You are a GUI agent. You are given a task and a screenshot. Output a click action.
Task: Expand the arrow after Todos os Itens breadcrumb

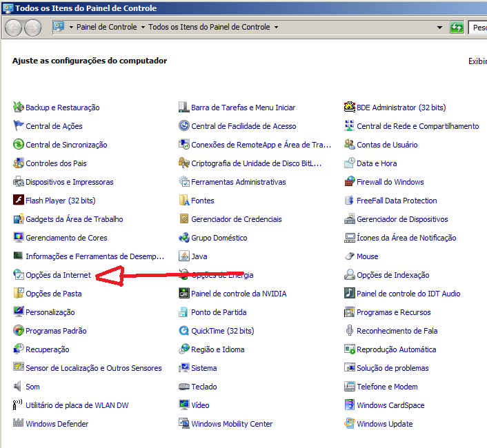[x=276, y=28]
